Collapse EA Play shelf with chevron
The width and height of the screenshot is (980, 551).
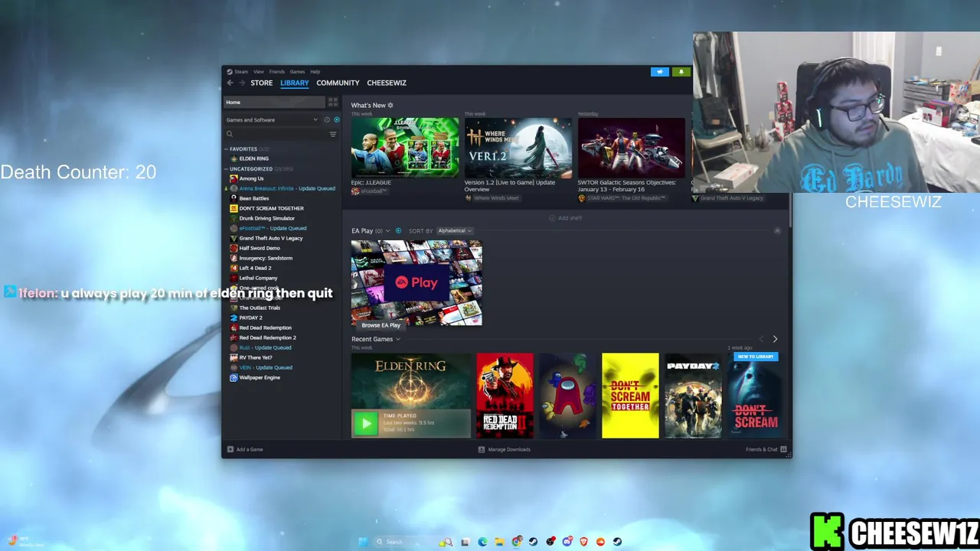tap(777, 230)
